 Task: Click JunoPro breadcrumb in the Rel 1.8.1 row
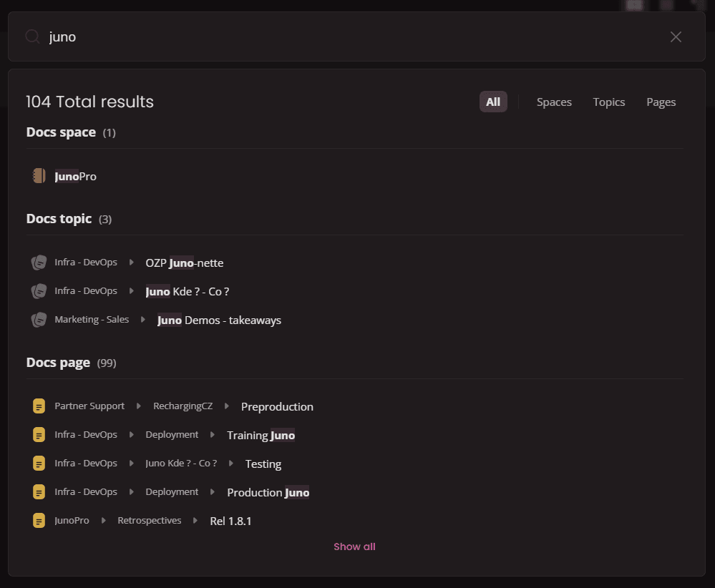point(72,520)
